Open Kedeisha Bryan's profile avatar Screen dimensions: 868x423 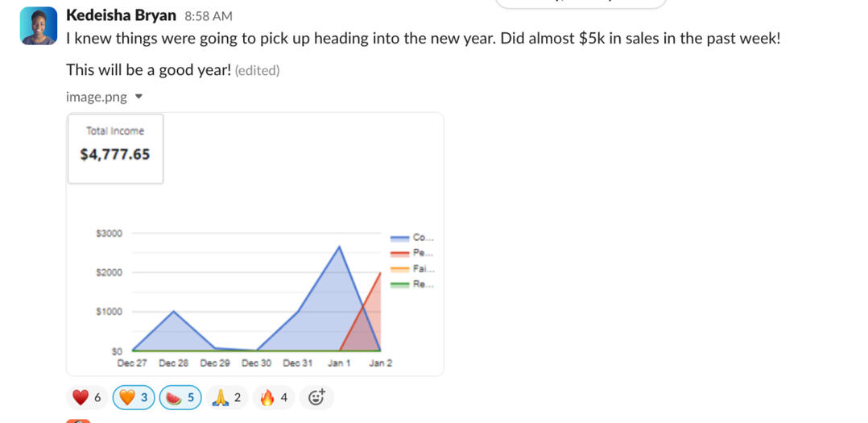(38, 27)
